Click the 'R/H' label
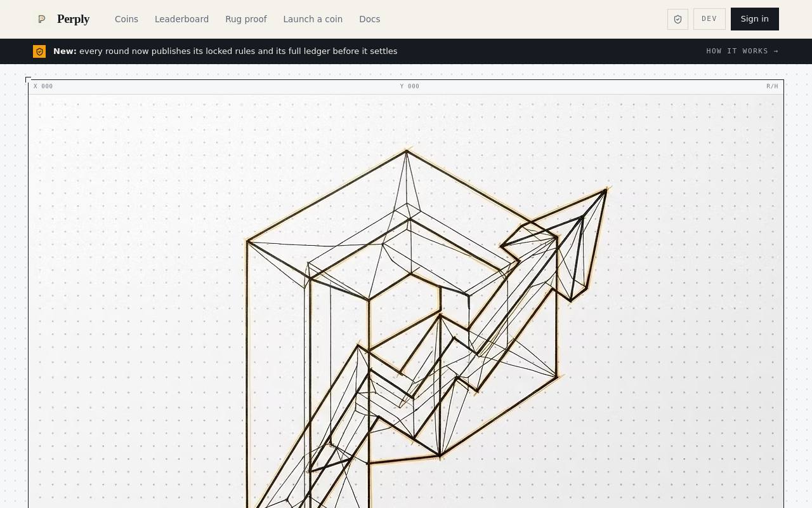The width and height of the screenshot is (812, 508). click(772, 86)
